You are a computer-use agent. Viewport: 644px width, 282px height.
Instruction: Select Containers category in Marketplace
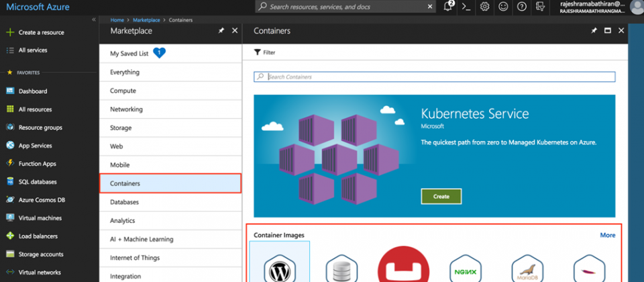(x=170, y=183)
